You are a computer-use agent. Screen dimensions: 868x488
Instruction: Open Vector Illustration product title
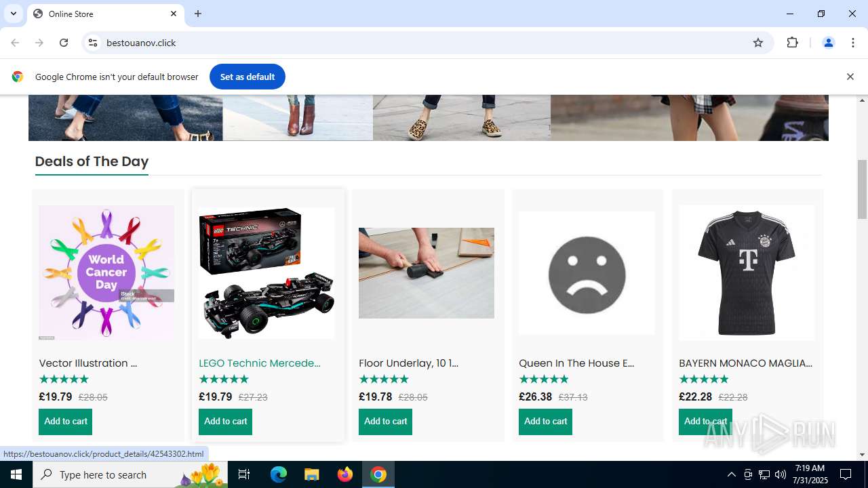coord(88,363)
